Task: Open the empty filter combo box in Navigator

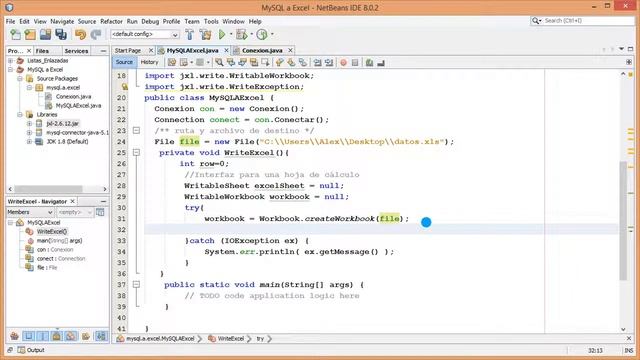Action: 75,212
